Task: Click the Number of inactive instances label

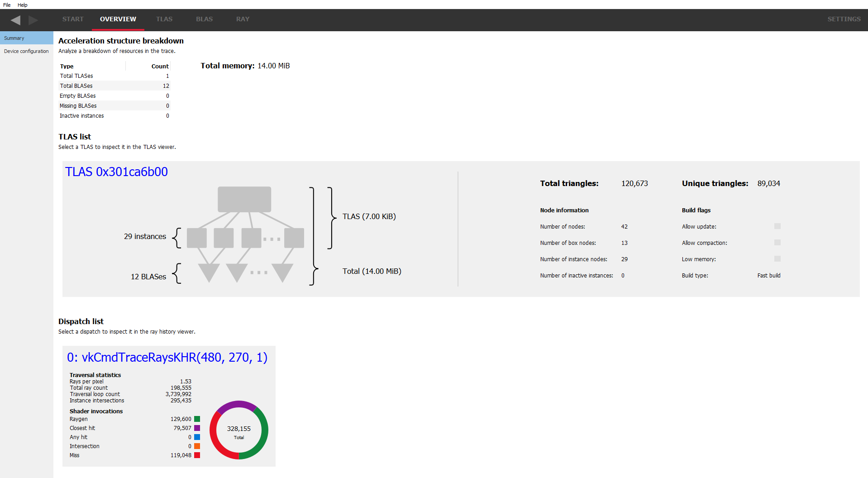Action: (577, 276)
